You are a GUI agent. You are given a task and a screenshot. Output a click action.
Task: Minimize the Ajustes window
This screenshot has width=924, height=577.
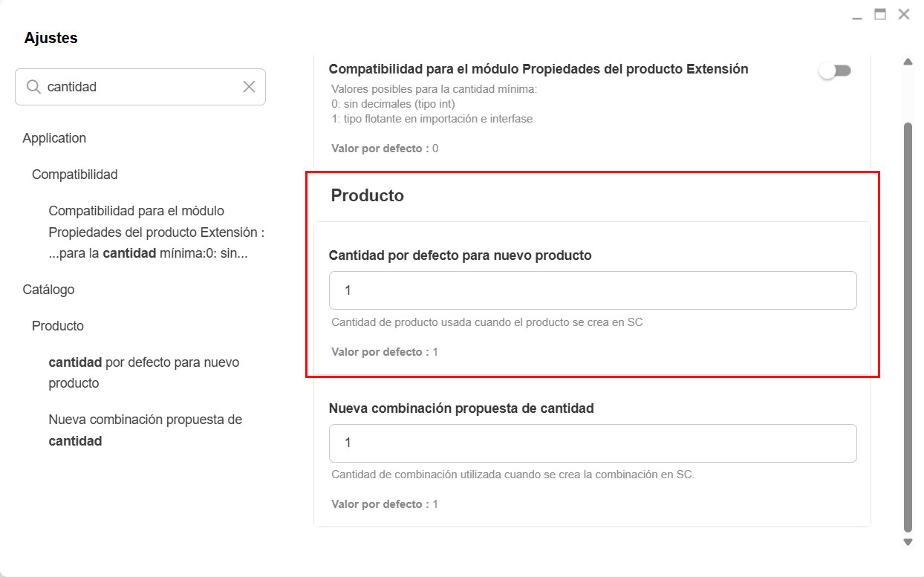pyautogui.click(x=857, y=15)
